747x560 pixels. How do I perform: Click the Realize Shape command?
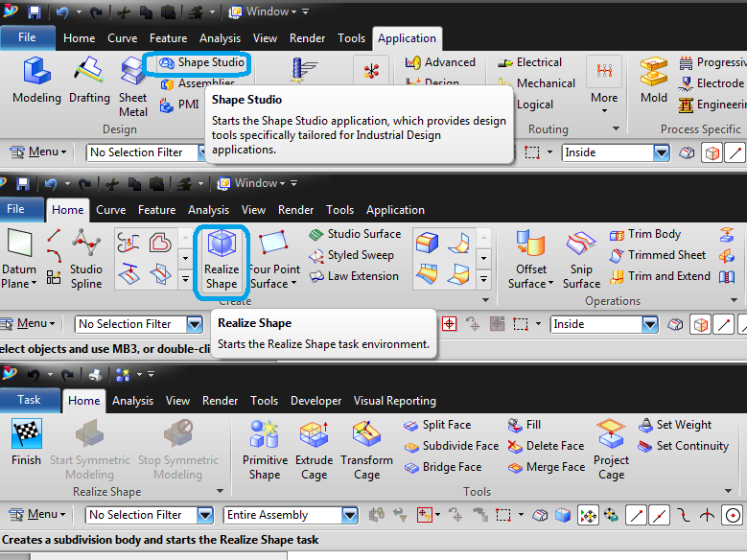tap(222, 260)
